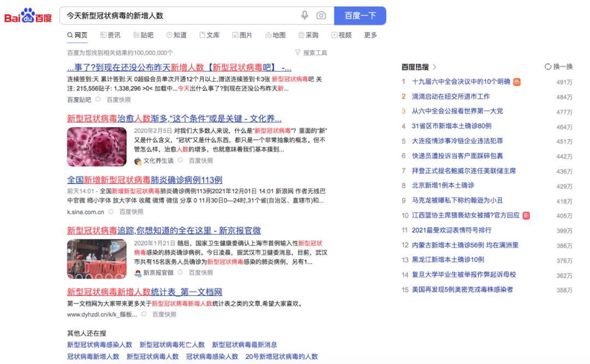
Task: Click the 新京报官微 source avatar icon
Action: (138, 273)
